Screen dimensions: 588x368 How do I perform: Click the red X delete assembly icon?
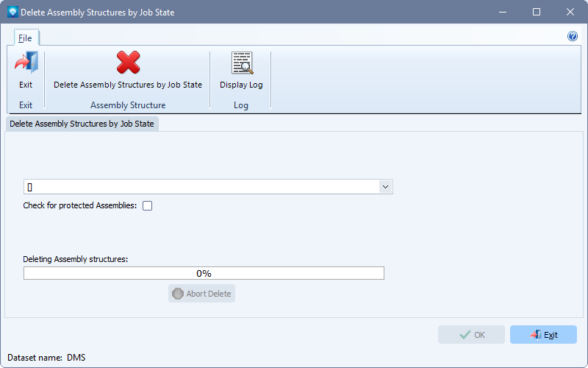(x=128, y=63)
